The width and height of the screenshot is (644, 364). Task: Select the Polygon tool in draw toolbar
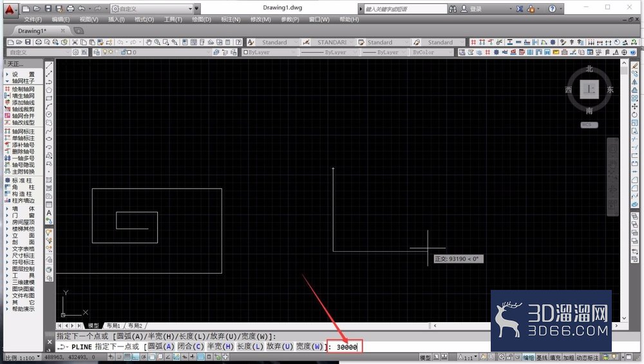tap(49, 90)
